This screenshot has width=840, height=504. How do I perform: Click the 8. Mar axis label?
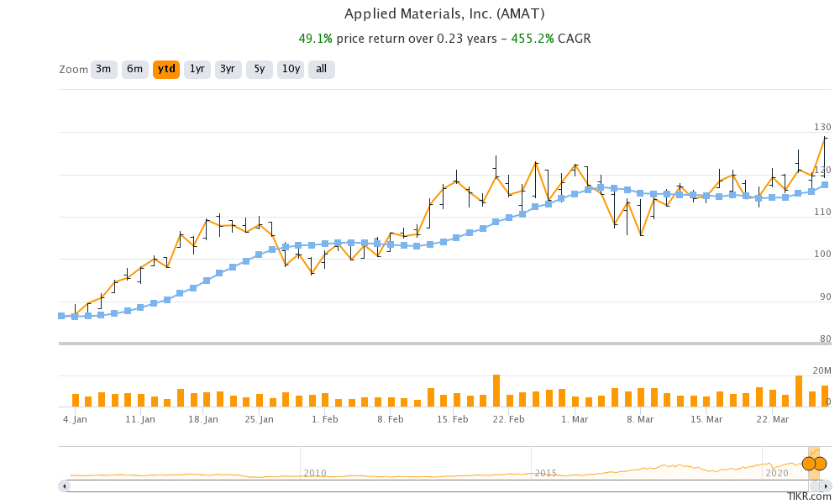tap(640, 419)
